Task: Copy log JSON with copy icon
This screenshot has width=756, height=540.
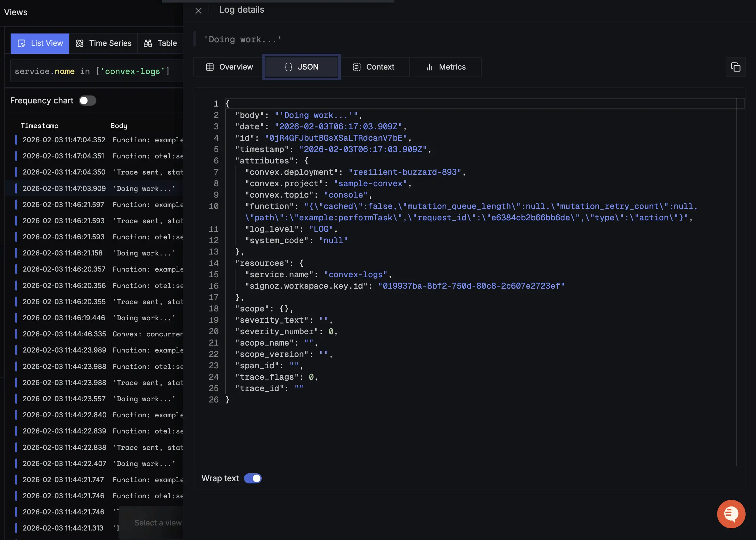Action: [x=735, y=67]
